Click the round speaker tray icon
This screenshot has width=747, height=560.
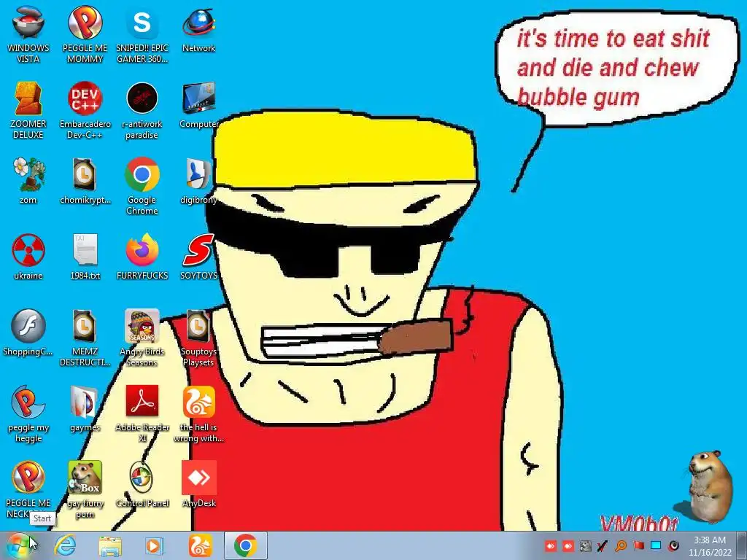pyautogui.click(x=673, y=545)
